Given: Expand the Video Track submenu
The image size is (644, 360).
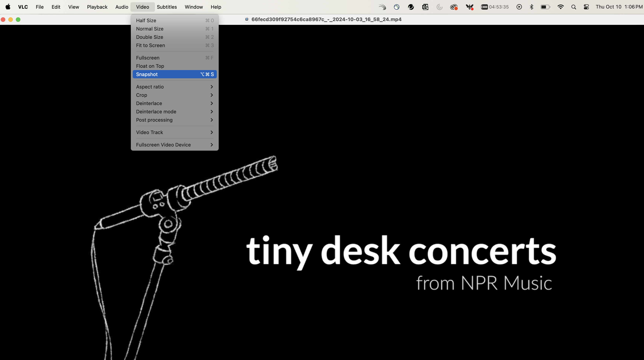Looking at the screenshot, I should [x=175, y=132].
